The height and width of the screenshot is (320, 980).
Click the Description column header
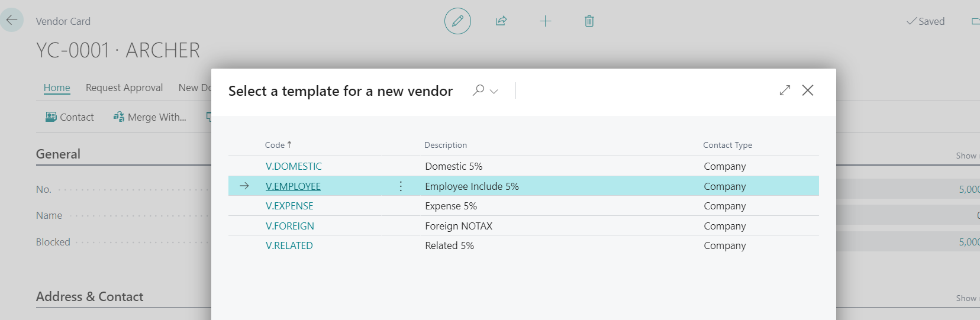[446, 145]
